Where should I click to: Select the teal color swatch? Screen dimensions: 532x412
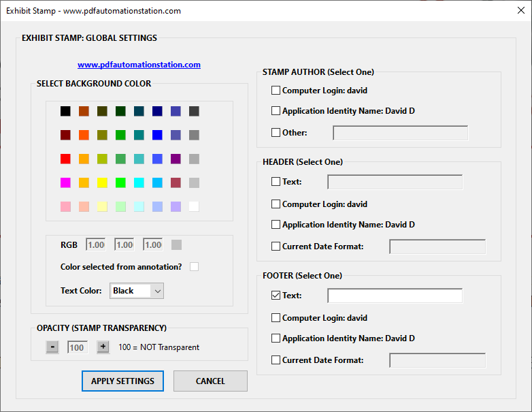[139, 135]
